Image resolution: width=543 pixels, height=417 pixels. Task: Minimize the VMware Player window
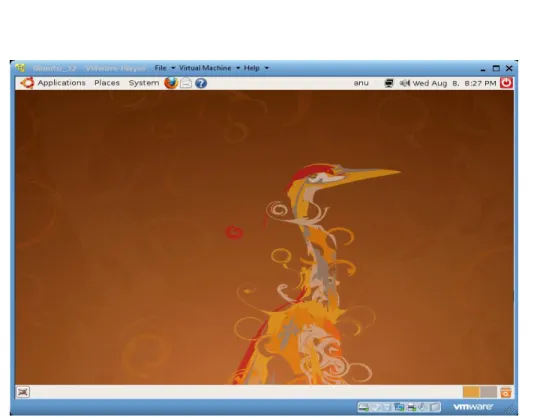(483, 69)
